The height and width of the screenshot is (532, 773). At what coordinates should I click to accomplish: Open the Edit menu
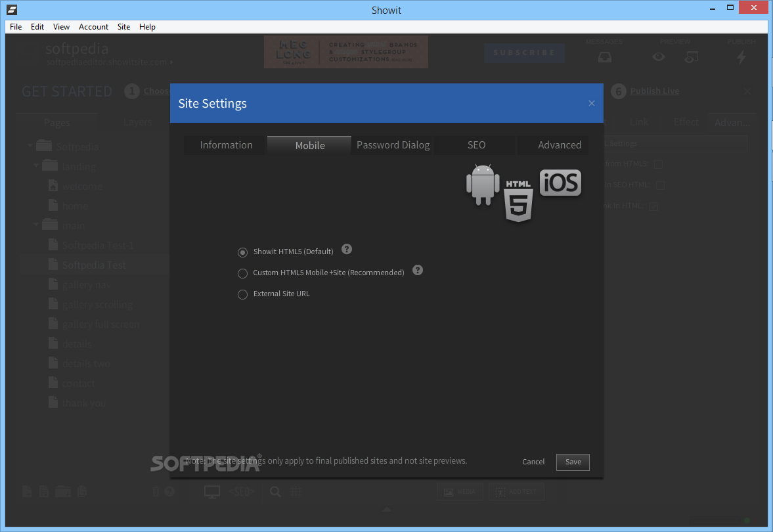(37, 27)
